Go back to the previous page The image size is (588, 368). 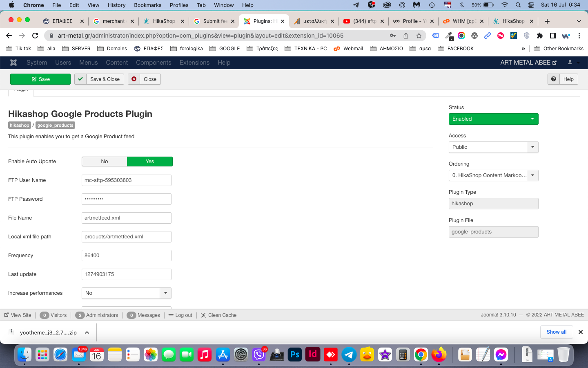tap(9, 36)
